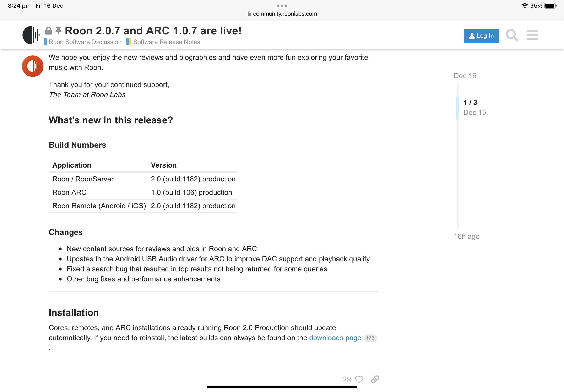Open the Roon community logo home
This screenshot has height=392, width=564.
[31, 35]
